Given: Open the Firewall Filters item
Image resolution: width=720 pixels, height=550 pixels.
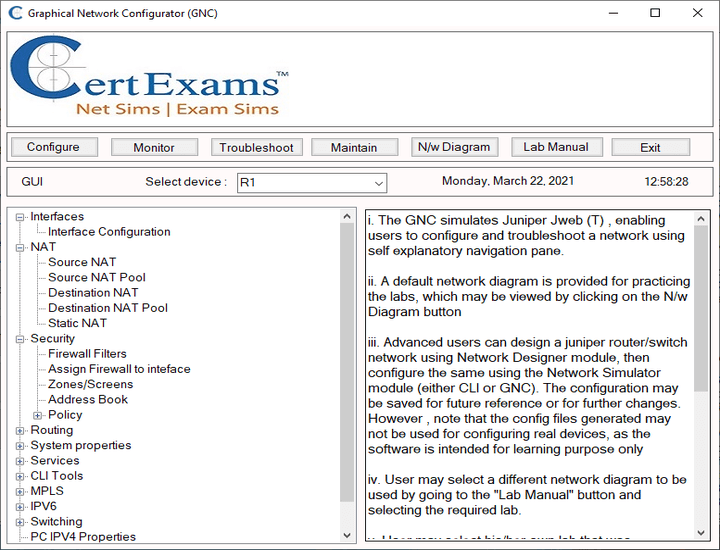Looking at the screenshot, I should pyautogui.click(x=87, y=354).
